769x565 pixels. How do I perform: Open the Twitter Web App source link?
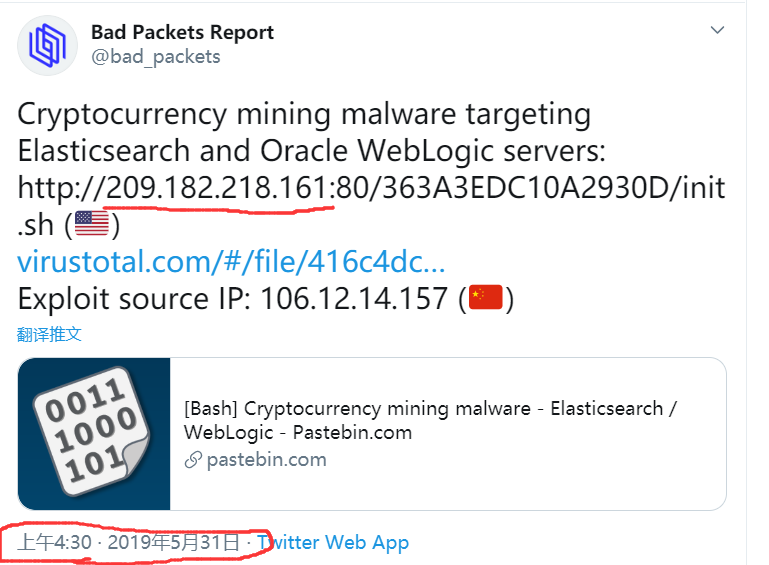pyautogui.click(x=333, y=543)
